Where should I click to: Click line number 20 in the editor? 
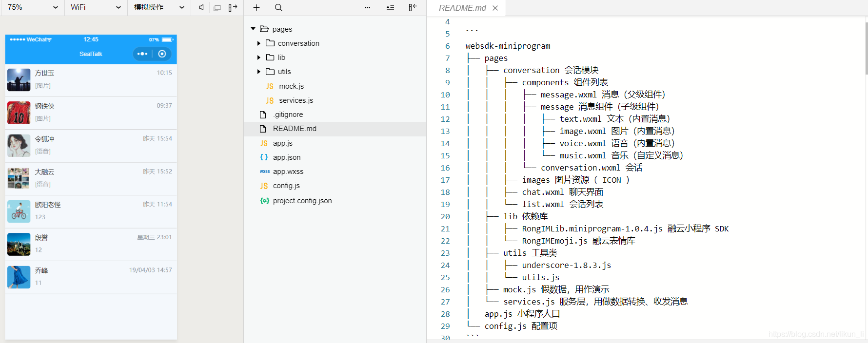pyautogui.click(x=445, y=216)
